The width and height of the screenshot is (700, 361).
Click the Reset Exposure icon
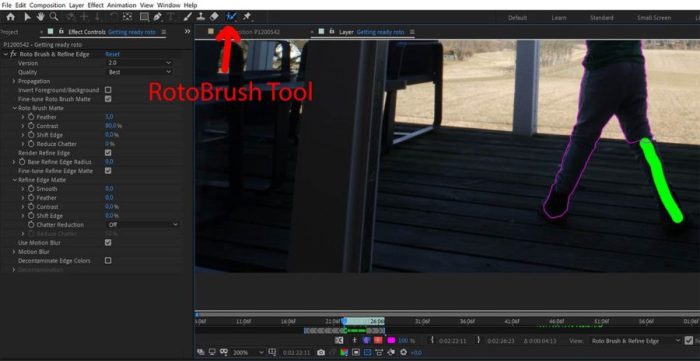[x=403, y=353]
